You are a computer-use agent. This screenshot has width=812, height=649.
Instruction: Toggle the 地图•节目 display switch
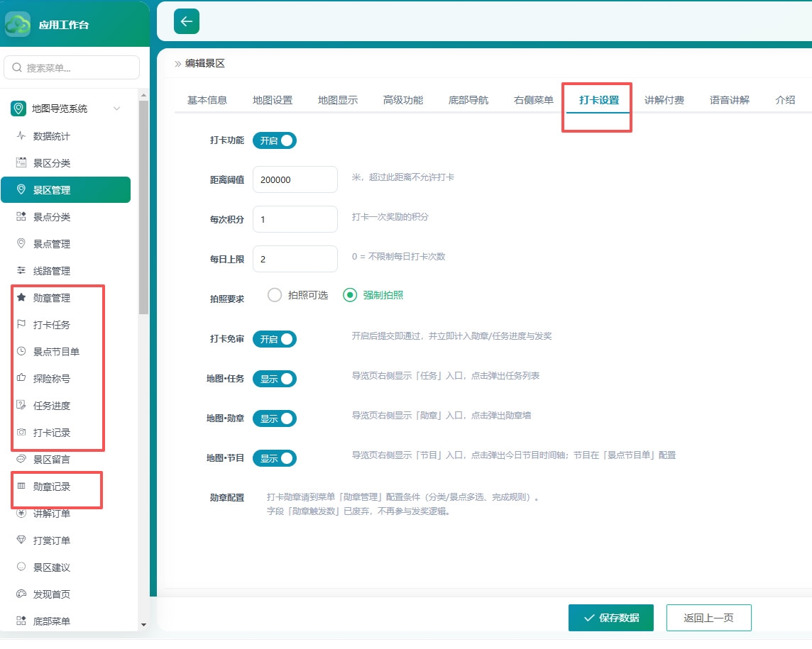coord(275,458)
